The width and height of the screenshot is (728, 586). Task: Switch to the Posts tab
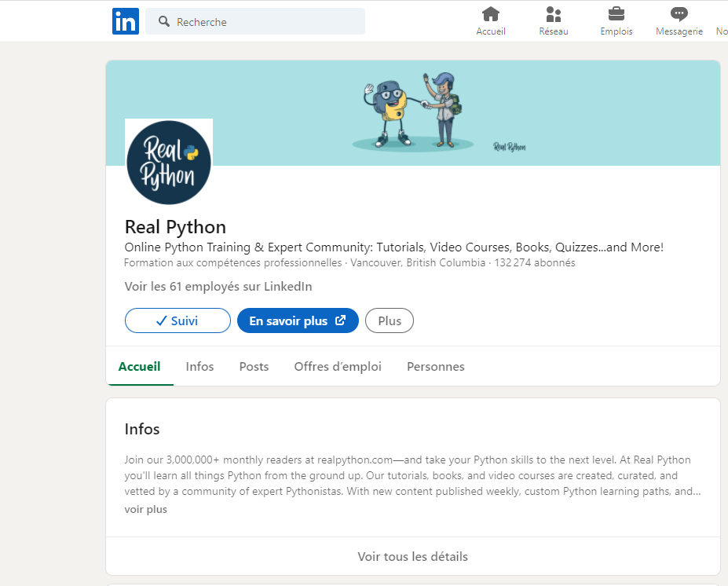(x=254, y=366)
